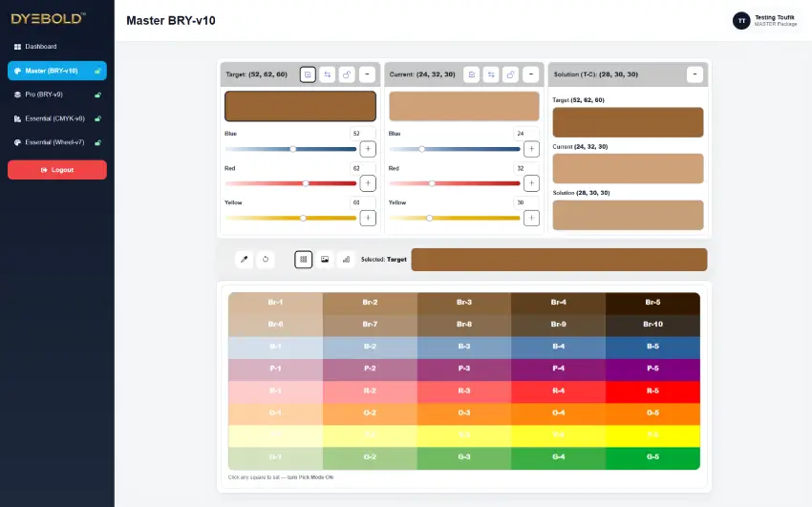Toggle the select checkbox icon in Target header
The width and height of the screenshot is (812, 507).
(x=308, y=74)
